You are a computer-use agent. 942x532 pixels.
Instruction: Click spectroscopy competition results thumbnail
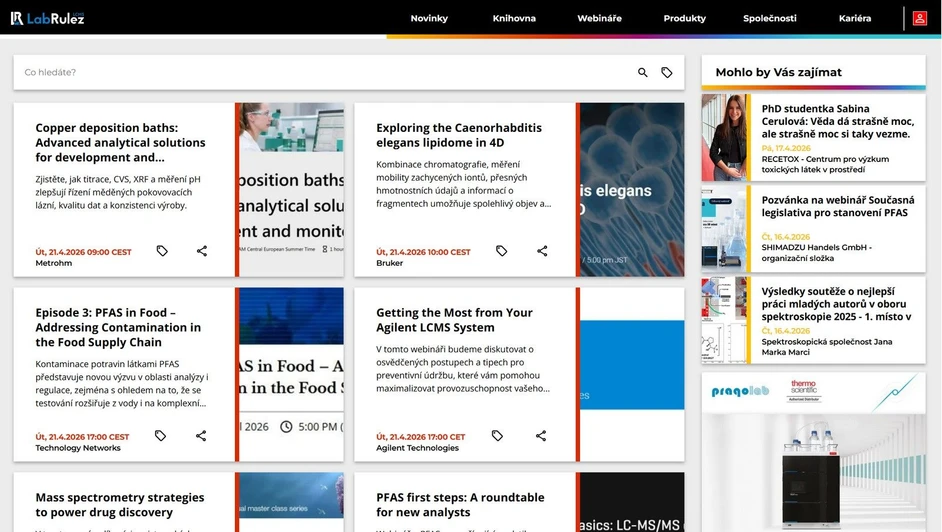pos(726,320)
